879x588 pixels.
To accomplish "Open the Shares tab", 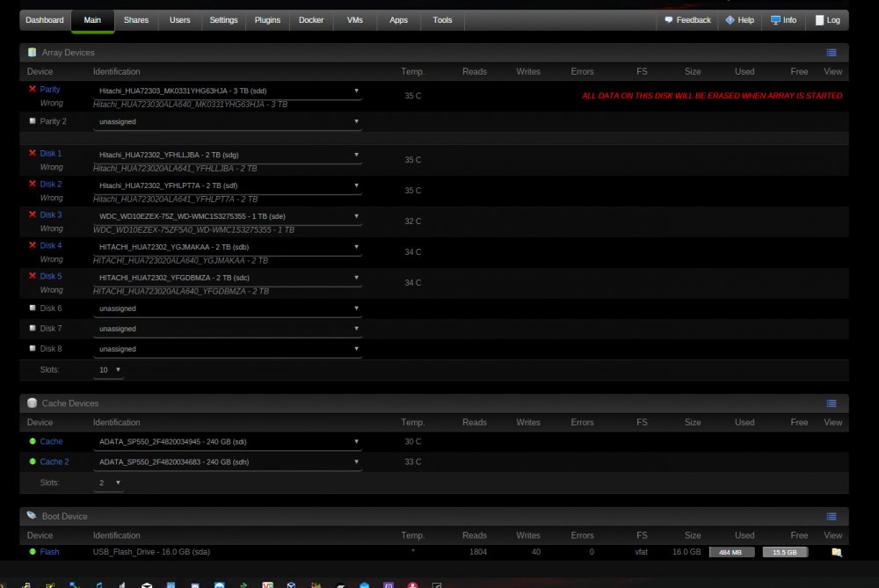I will tap(136, 20).
